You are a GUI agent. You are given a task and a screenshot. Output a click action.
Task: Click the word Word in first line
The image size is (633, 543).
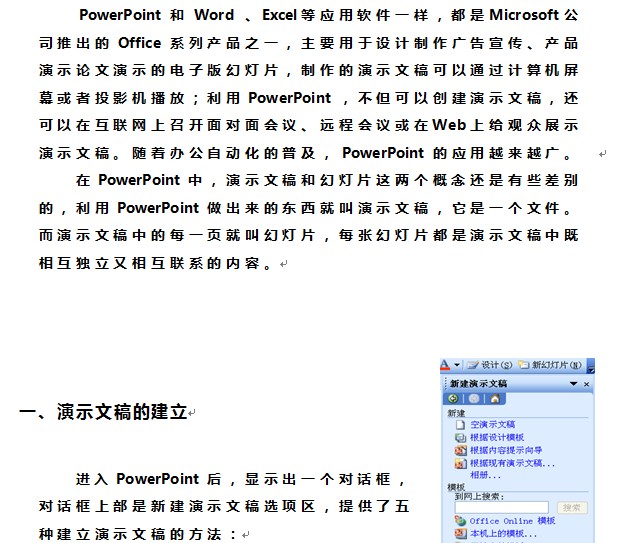pos(214,15)
